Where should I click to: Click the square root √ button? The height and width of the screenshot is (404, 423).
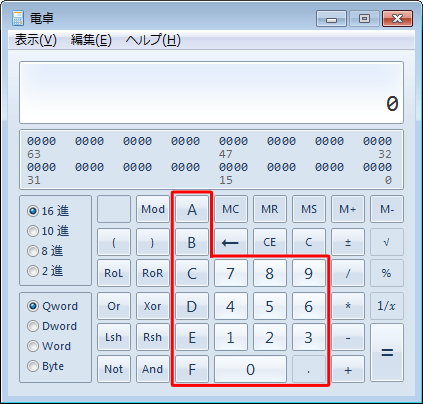tap(387, 242)
